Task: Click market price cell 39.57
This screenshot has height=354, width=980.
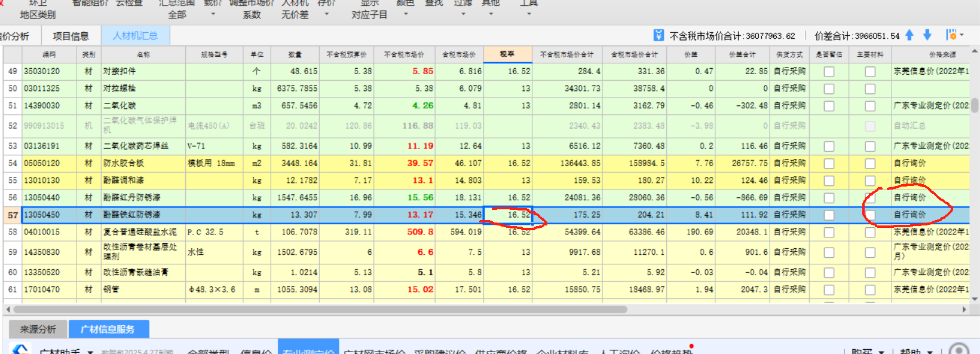Action: click(x=404, y=163)
